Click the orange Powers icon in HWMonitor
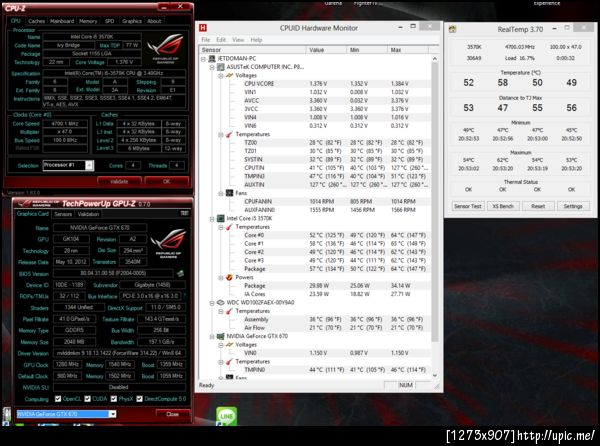Image resolution: width=600 pixels, height=446 pixels. (x=229, y=277)
